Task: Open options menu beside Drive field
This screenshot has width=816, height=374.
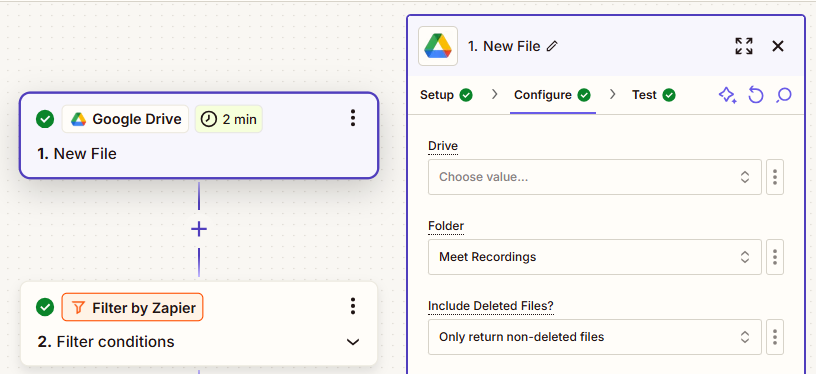Action: [775, 177]
